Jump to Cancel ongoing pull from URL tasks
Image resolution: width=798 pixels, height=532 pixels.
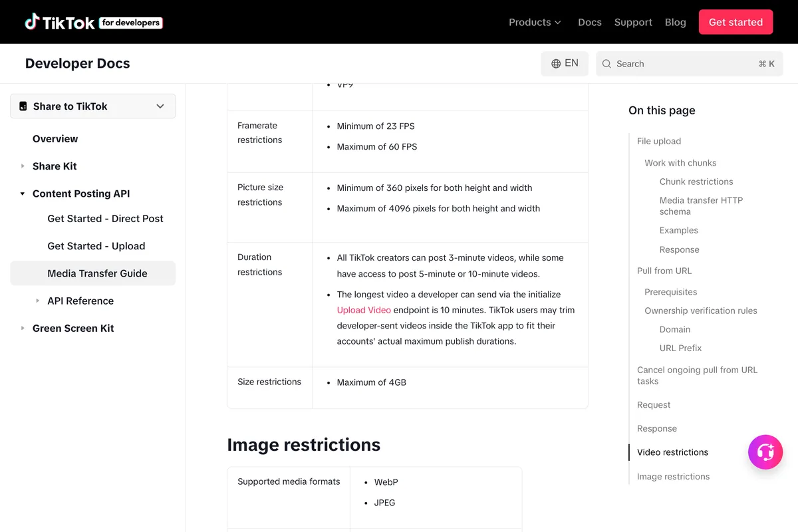697,376
